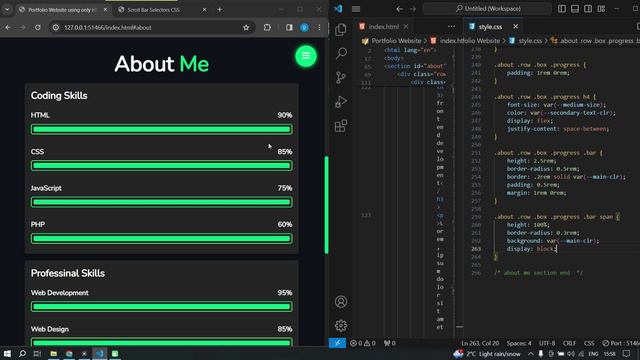Open the browser Extensions puzzle icon
The height and width of the screenshot is (360, 640).
point(267,27)
